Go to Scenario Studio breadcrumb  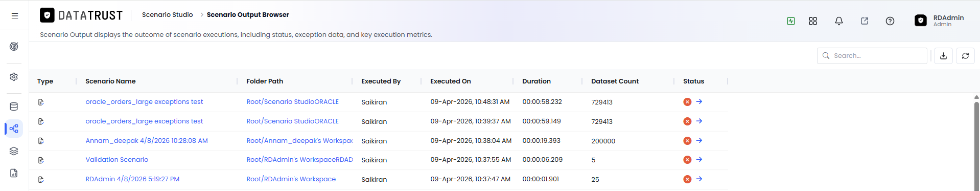(x=167, y=15)
